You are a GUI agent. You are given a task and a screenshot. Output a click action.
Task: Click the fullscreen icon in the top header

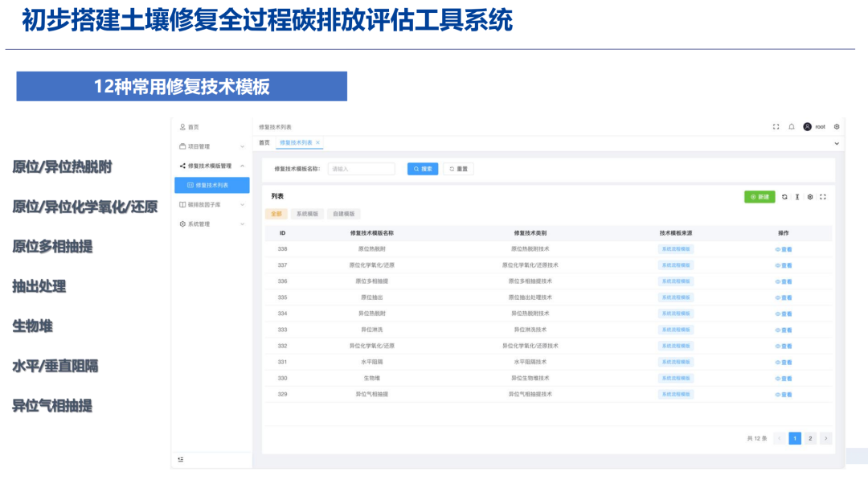(x=776, y=127)
